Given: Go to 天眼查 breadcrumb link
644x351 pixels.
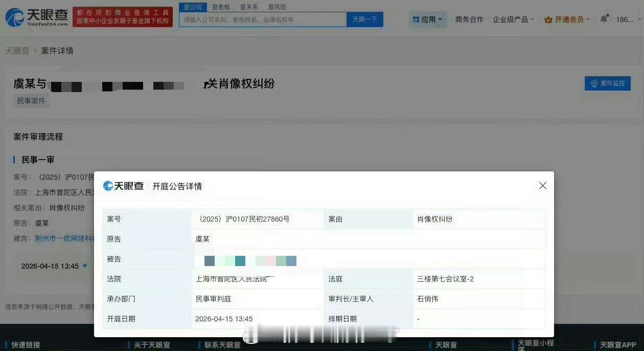Looking at the screenshot, I should point(17,51).
